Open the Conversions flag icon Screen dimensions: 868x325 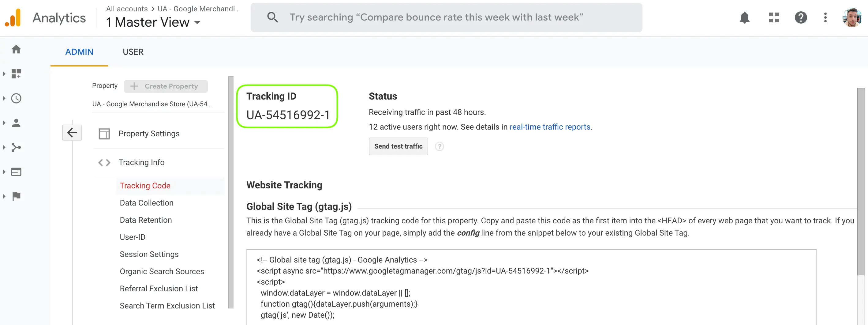[16, 196]
